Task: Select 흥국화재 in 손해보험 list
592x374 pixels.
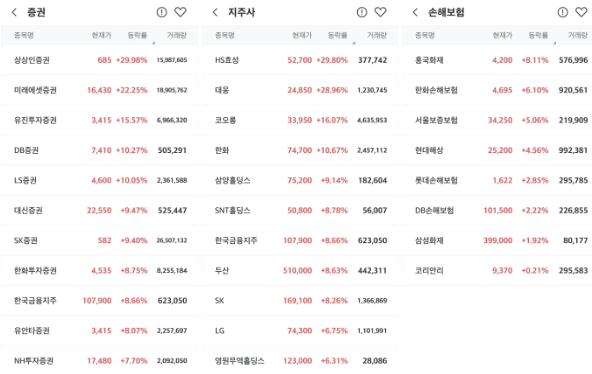Action: pos(497,60)
